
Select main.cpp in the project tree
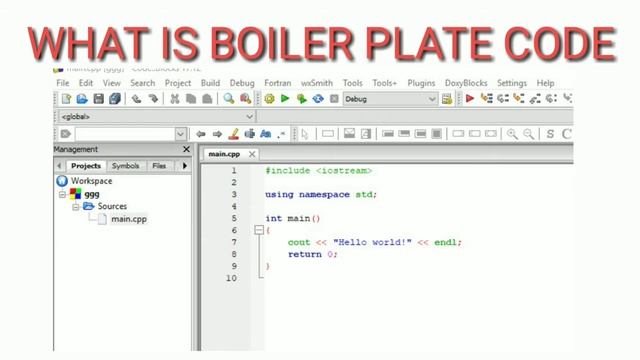(129, 219)
